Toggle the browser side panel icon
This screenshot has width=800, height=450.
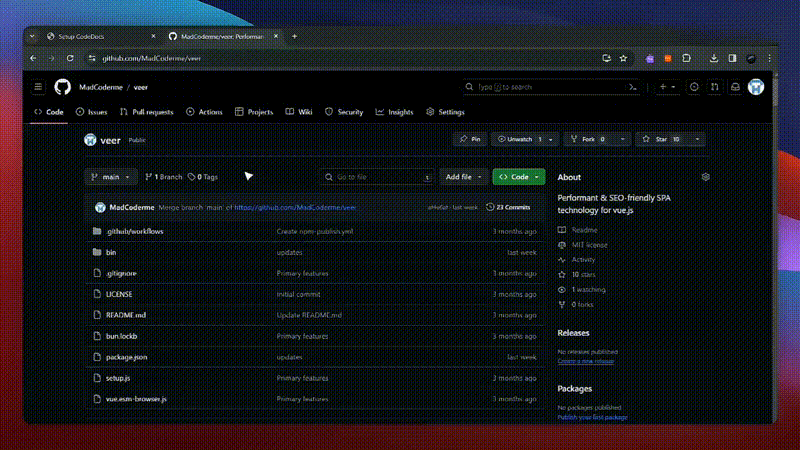pyautogui.click(x=732, y=58)
